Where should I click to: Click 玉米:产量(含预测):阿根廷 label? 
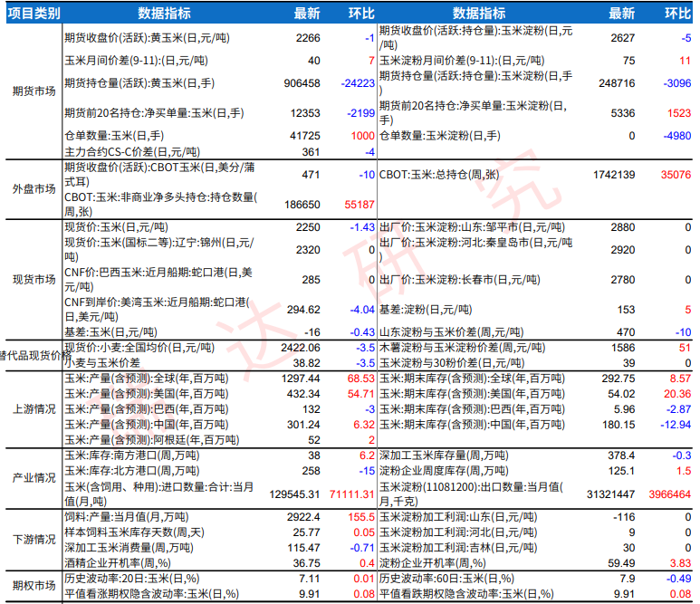152,440
